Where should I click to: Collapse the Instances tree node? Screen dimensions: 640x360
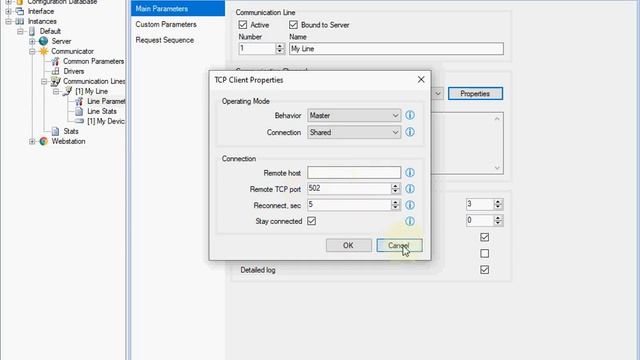pos(8,21)
